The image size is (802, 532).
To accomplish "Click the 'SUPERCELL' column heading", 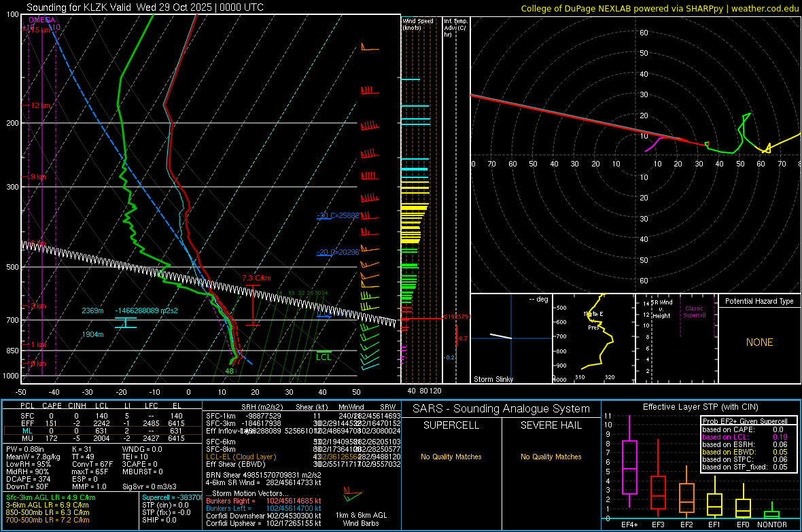I will point(451,425).
